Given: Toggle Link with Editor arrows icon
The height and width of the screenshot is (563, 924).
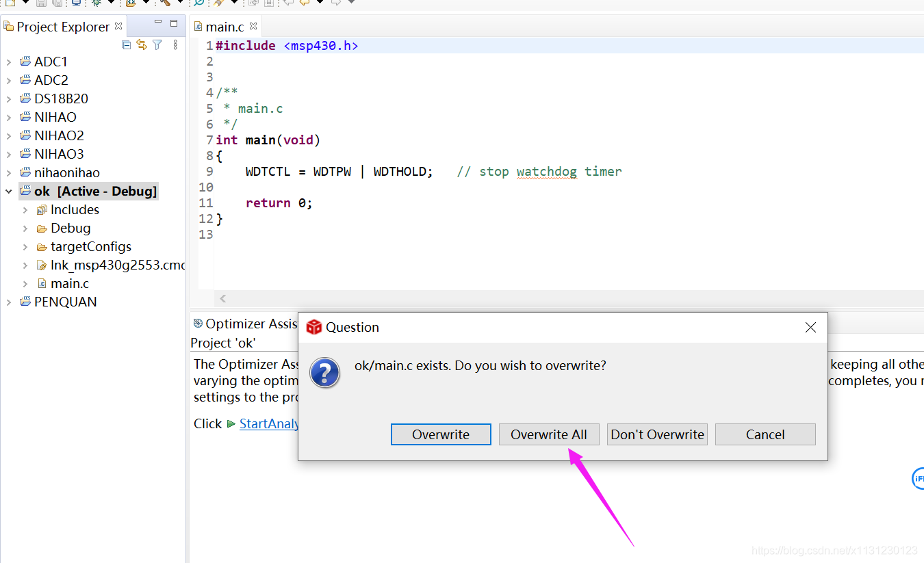Looking at the screenshot, I should 142,44.
